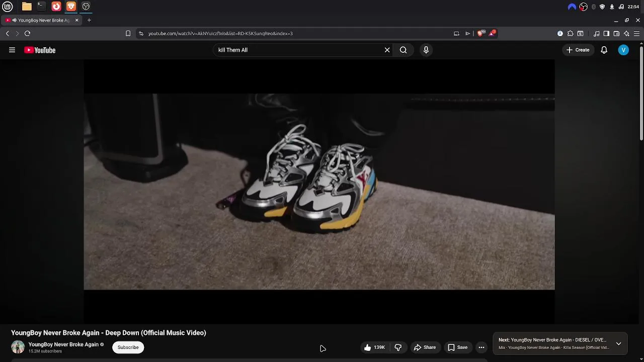Viewport: 644px width, 362px height.
Task: Open the round blue extension icon
Action: point(560,34)
